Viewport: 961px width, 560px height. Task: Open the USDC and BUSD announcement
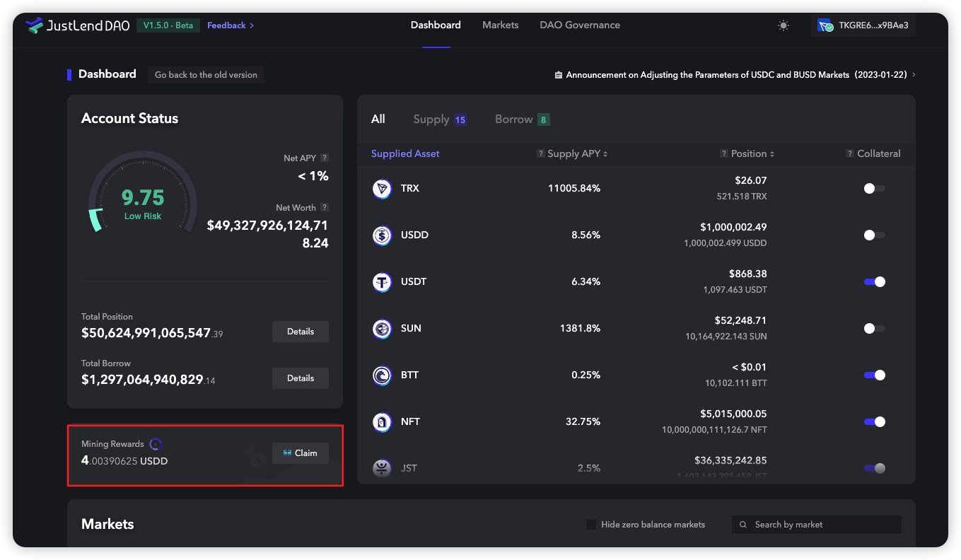coord(736,75)
